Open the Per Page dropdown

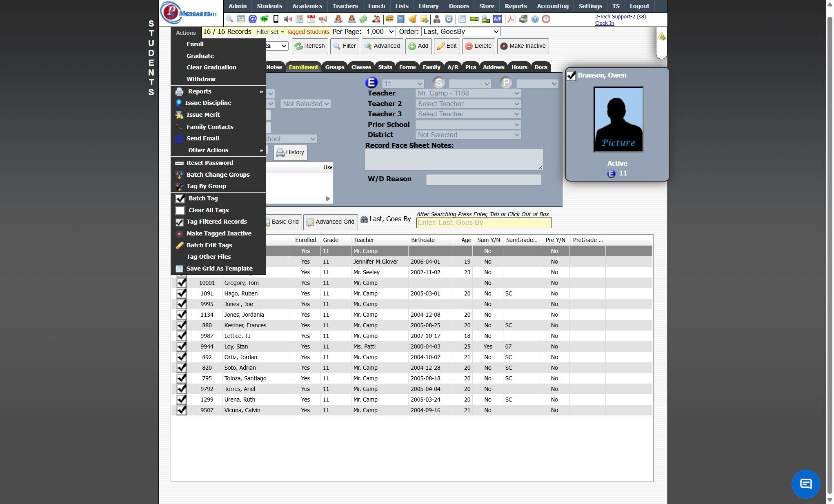(380, 31)
